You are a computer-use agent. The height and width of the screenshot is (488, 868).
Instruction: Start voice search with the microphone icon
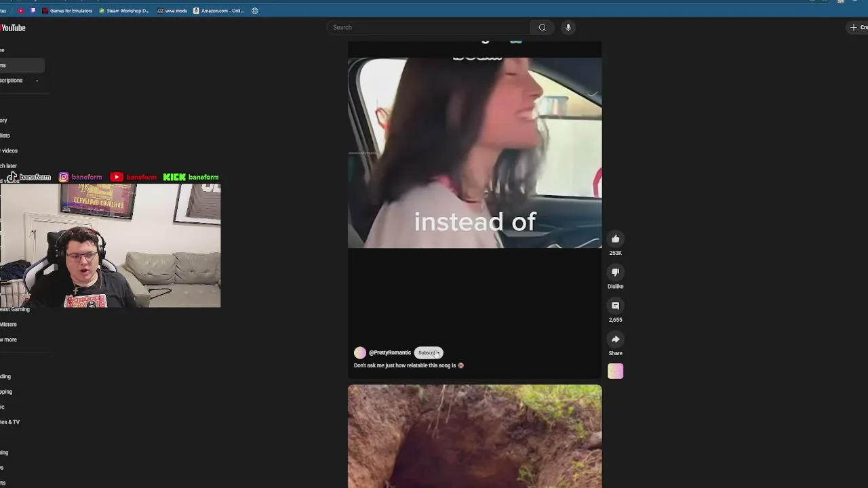(x=568, y=27)
